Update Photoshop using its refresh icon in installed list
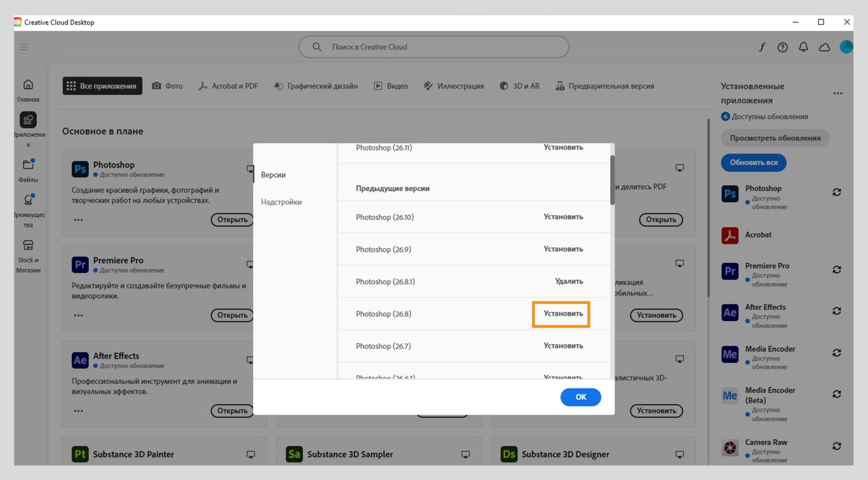The width and height of the screenshot is (868, 480). [x=837, y=192]
